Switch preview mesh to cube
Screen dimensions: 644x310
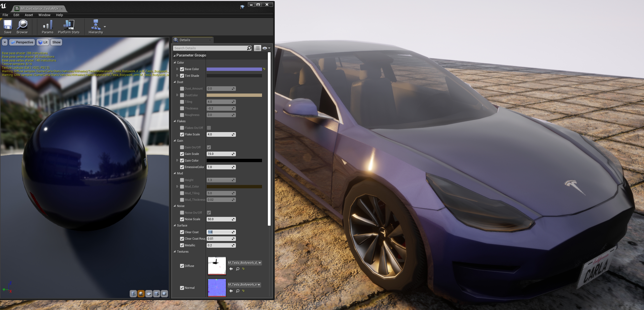pos(156,293)
